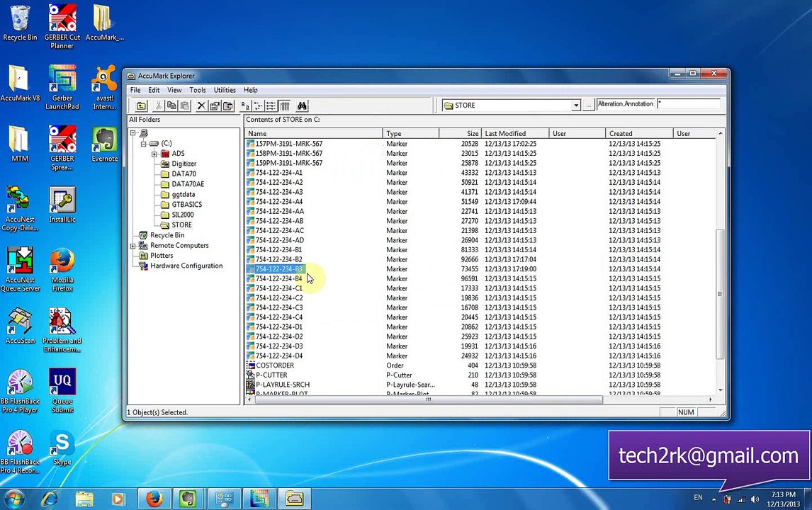
Task: Open Skype desktop icon
Action: (62, 448)
